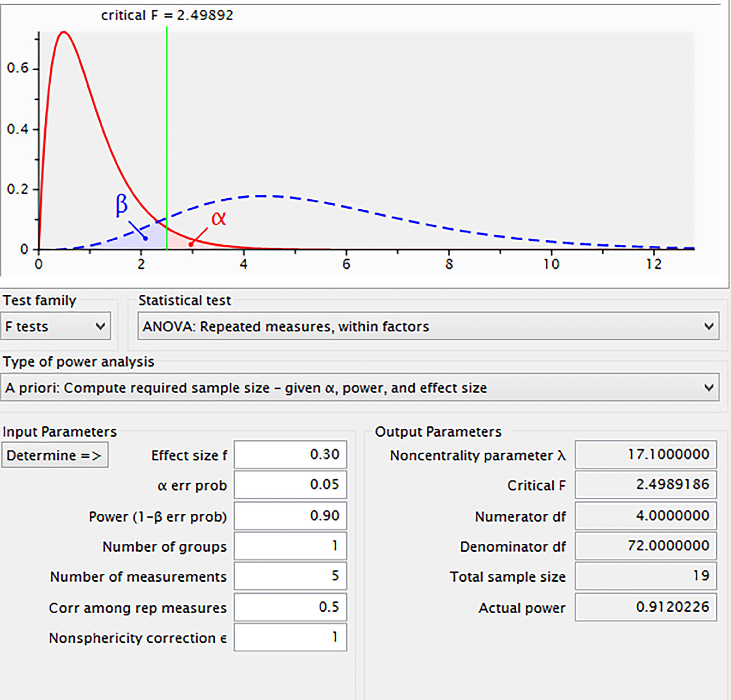
Task: Focus the Power (1-β err prob) field
Action: point(290,516)
